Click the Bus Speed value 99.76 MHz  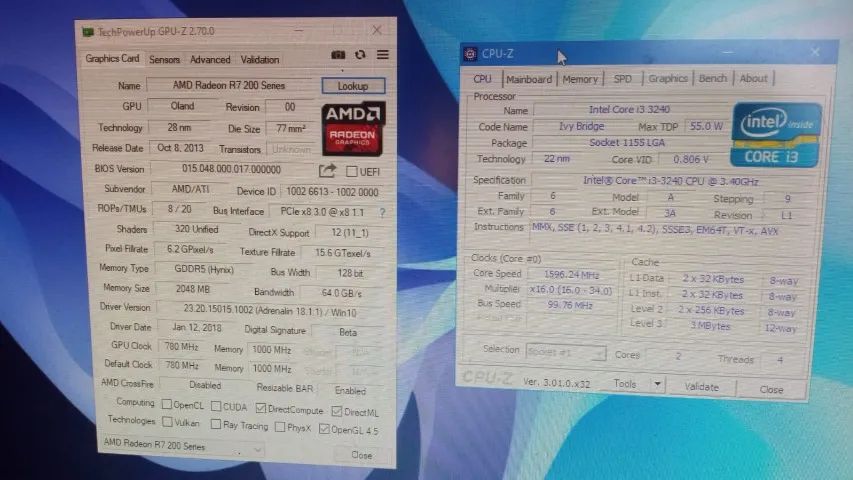(570, 305)
